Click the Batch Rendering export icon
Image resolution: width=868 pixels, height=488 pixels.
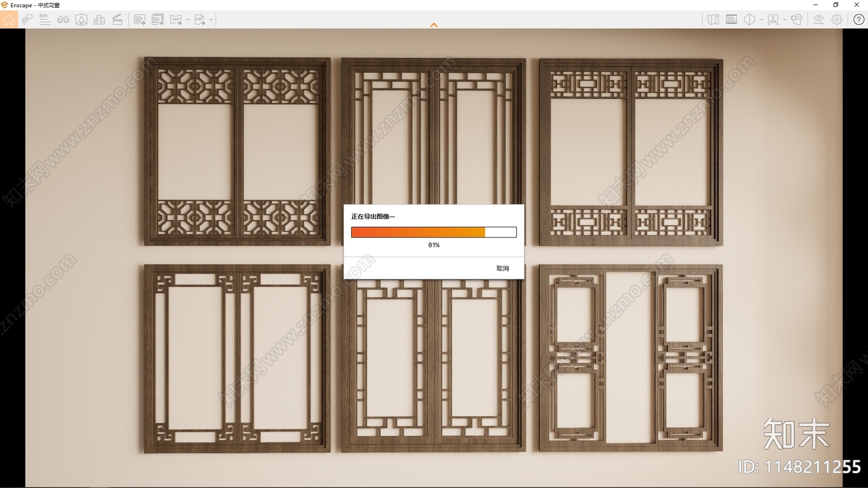point(158,20)
